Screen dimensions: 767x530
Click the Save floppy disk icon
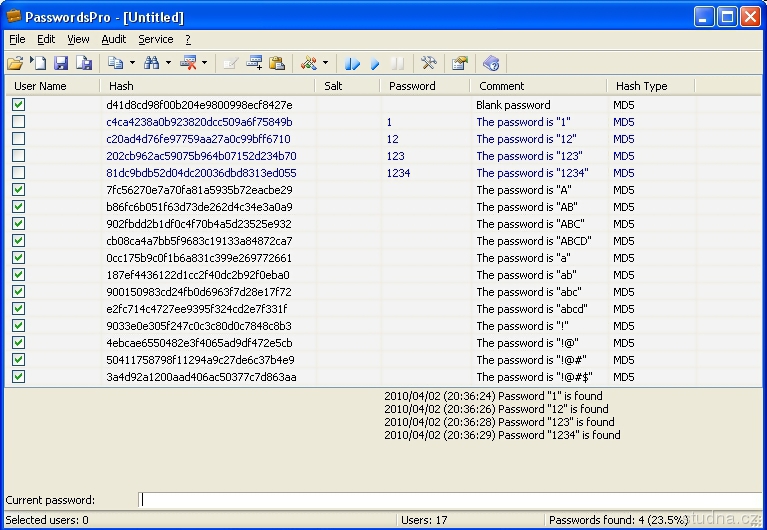pyautogui.click(x=60, y=63)
